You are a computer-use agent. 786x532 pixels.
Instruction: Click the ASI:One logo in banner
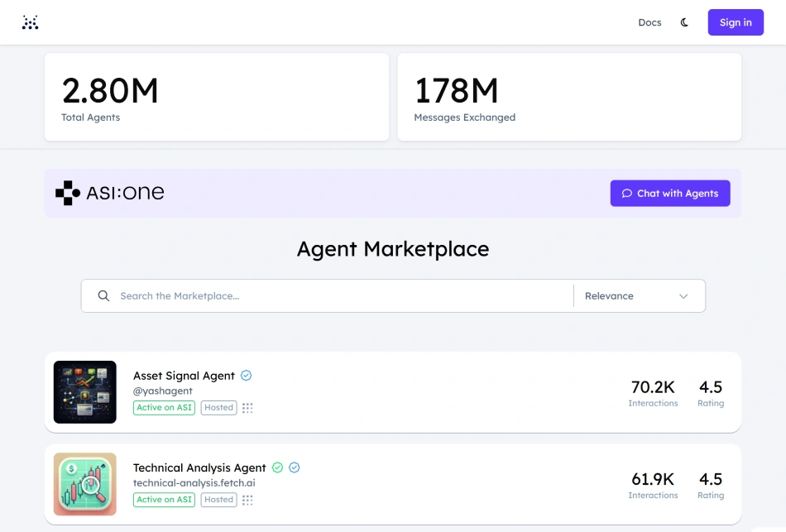point(110,193)
